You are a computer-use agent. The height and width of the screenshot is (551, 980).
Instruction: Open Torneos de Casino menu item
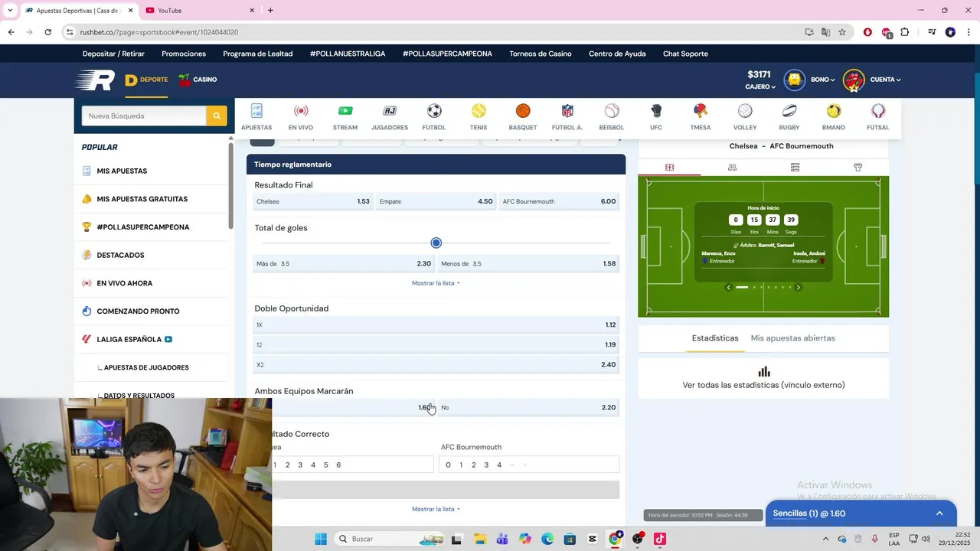[541, 54]
